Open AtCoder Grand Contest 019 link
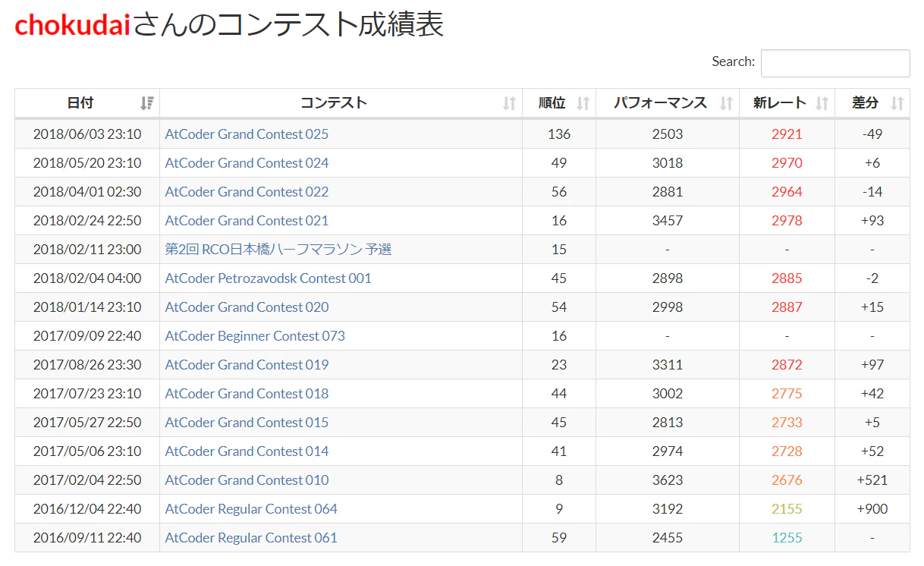The image size is (924, 566). 247,365
